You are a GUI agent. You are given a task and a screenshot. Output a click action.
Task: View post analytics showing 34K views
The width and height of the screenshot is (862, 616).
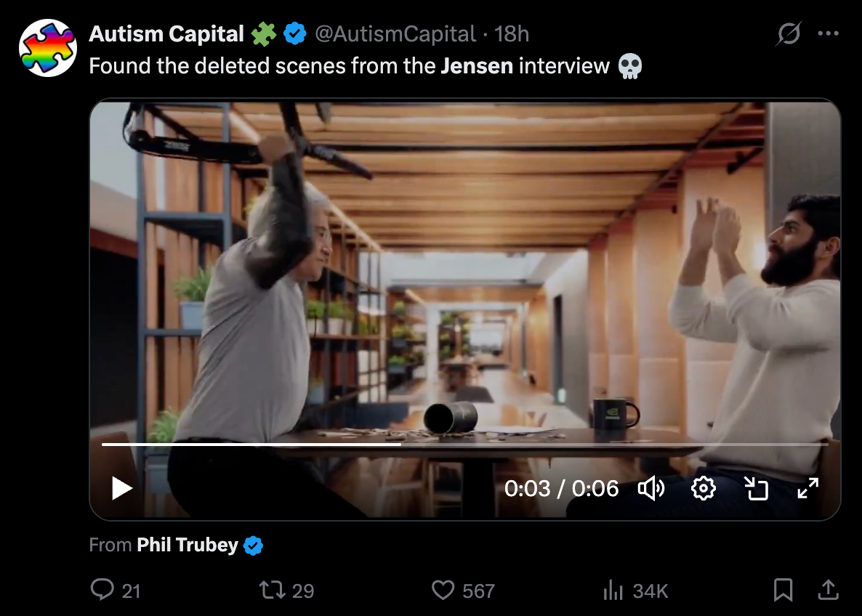pyautogui.click(x=614, y=590)
